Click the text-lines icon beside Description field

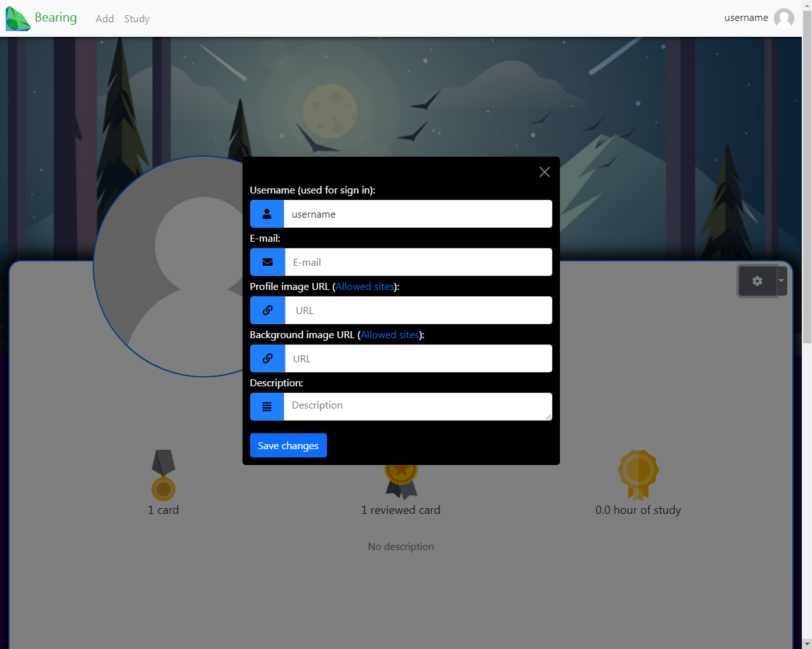tap(267, 407)
